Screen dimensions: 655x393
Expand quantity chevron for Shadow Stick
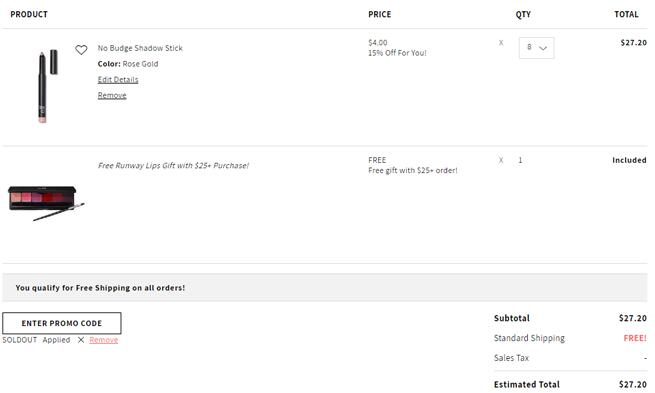(x=543, y=48)
